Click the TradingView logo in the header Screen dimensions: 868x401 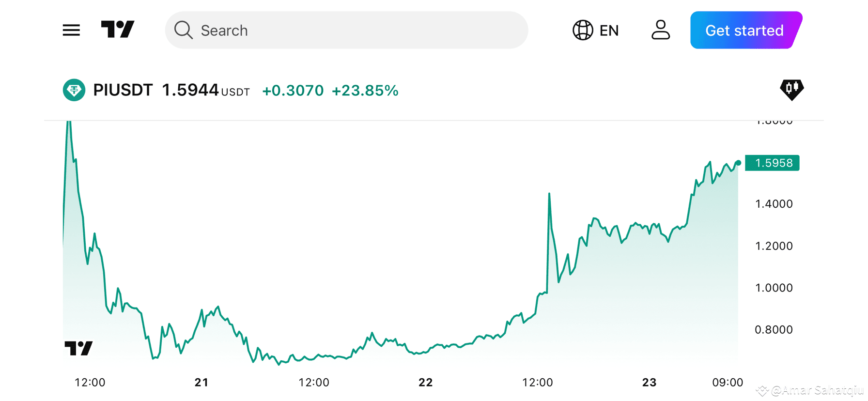[117, 29]
